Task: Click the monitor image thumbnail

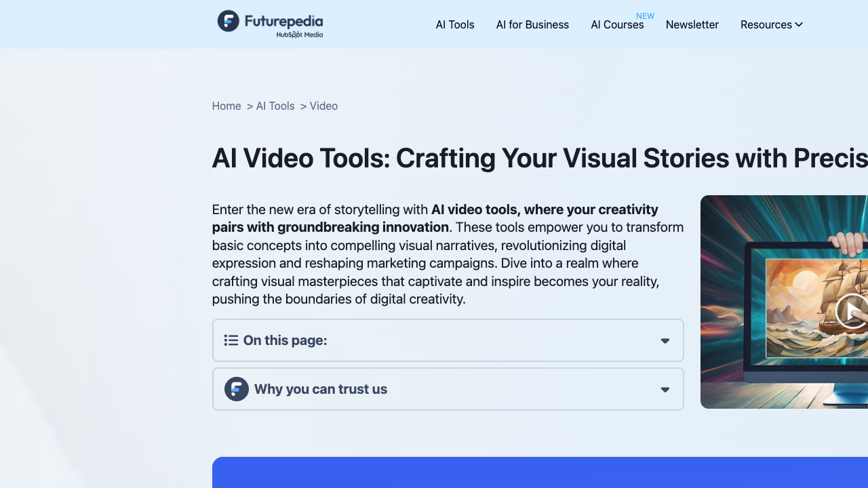Action: [x=784, y=302]
